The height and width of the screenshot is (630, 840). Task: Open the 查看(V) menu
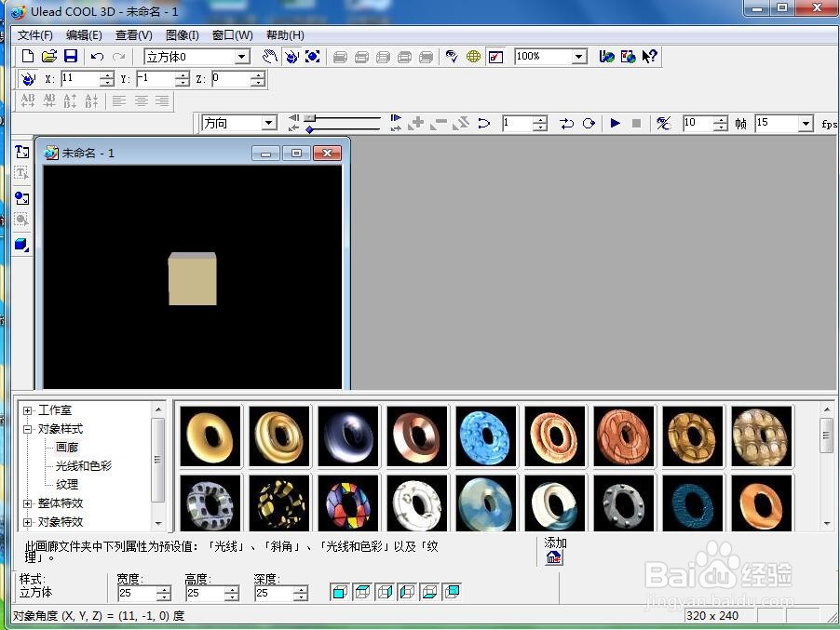tap(134, 35)
